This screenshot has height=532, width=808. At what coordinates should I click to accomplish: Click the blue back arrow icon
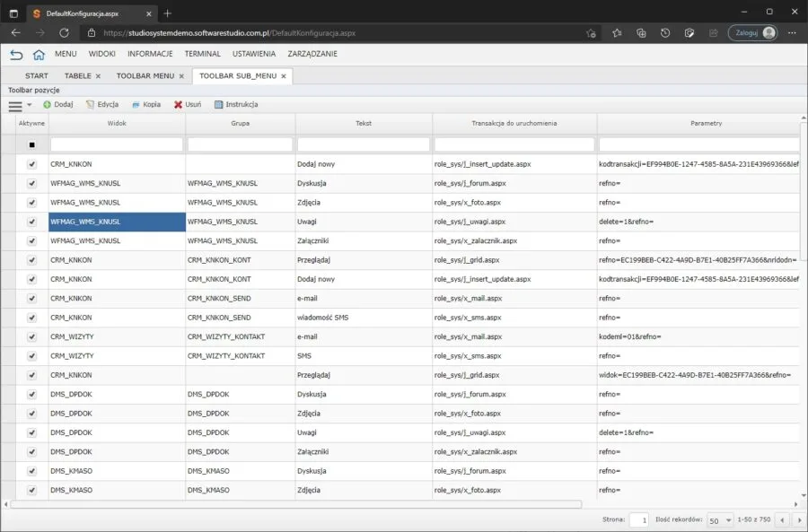tap(16, 54)
